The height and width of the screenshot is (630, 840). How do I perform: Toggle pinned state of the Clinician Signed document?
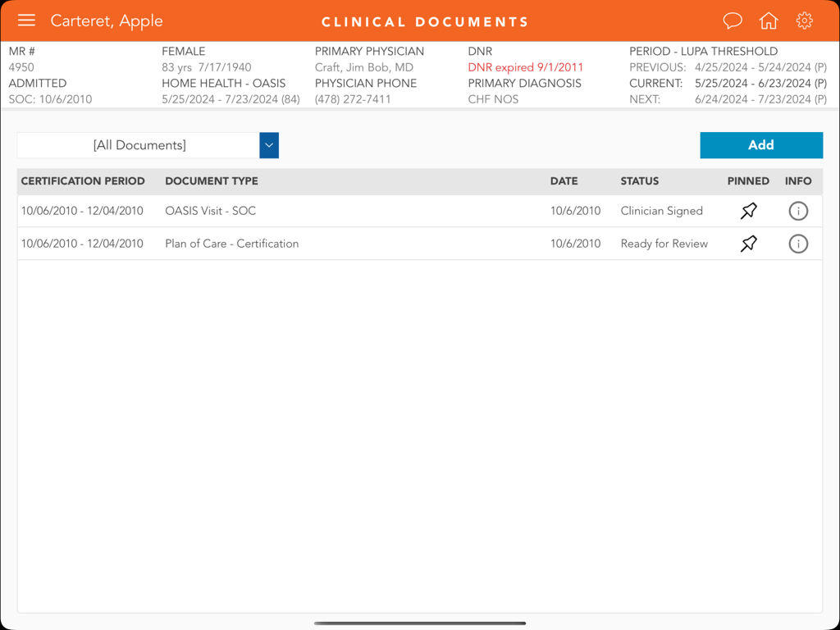(x=748, y=211)
